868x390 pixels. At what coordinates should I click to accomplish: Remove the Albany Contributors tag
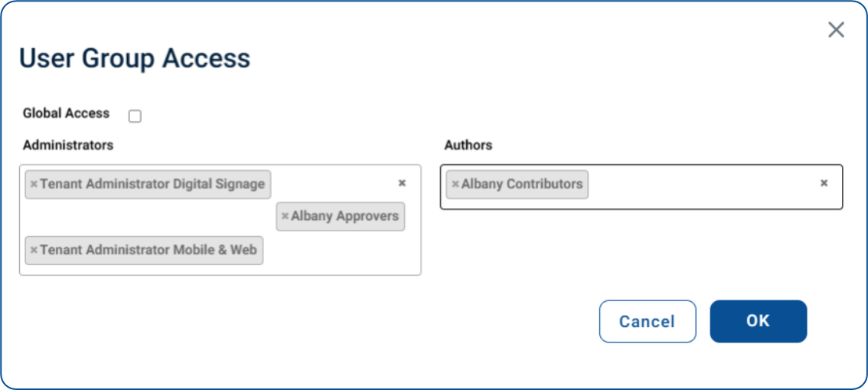coord(455,184)
